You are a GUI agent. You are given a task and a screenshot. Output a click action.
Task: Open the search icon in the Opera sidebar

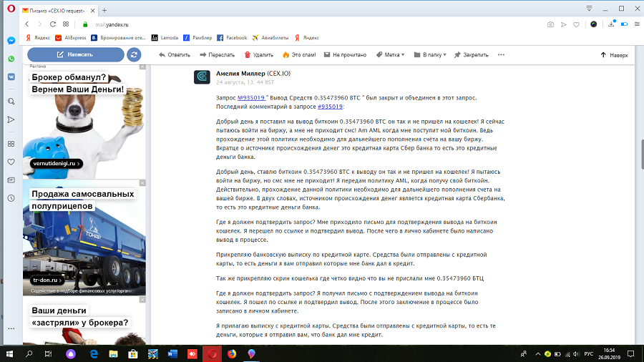11,102
